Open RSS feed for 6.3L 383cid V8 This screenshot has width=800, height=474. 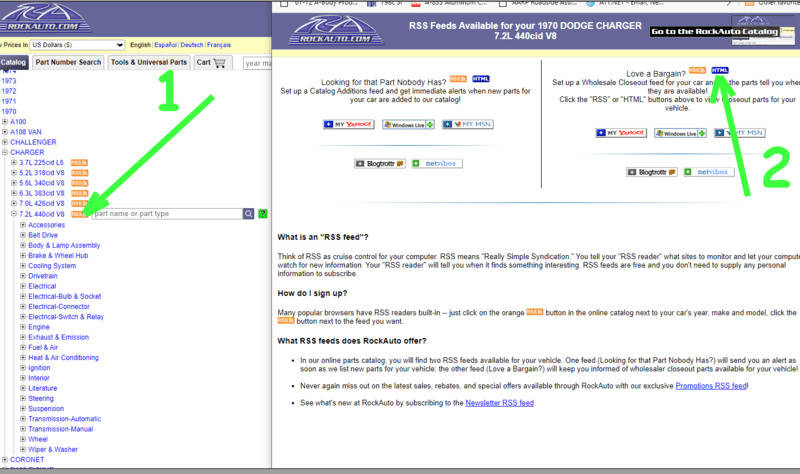pyautogui.click(x=79, y=193)
